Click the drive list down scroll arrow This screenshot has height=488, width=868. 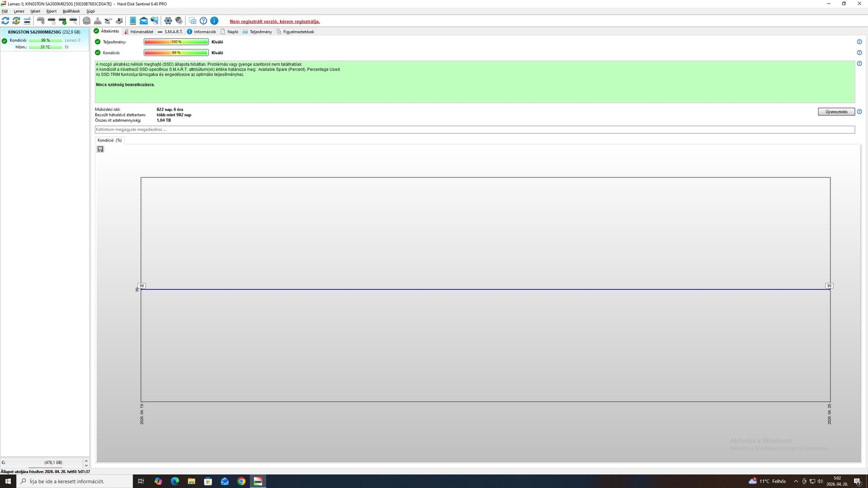[86, 465]
